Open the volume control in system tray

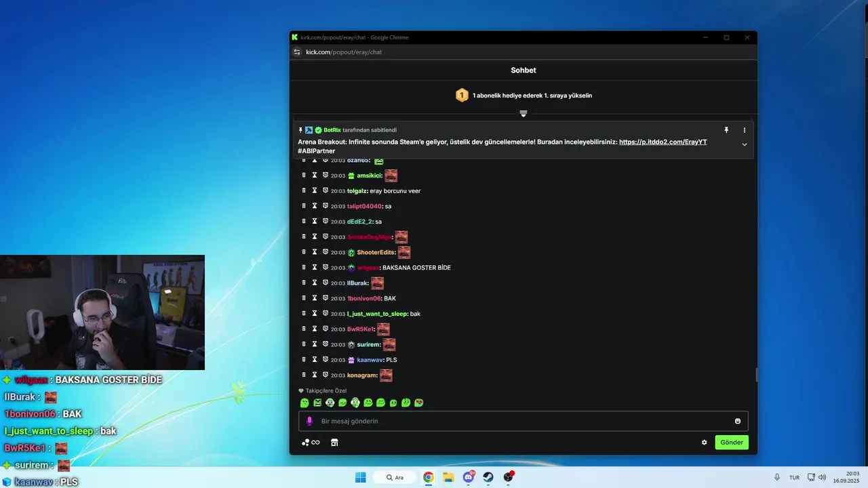click(822, 477)
